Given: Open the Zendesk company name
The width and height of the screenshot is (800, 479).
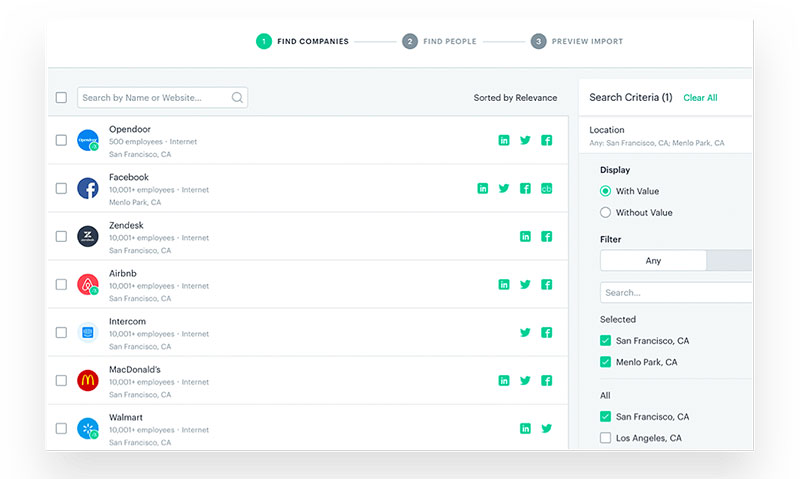Looking at the screenshot, I should click(x=126, y=225).
